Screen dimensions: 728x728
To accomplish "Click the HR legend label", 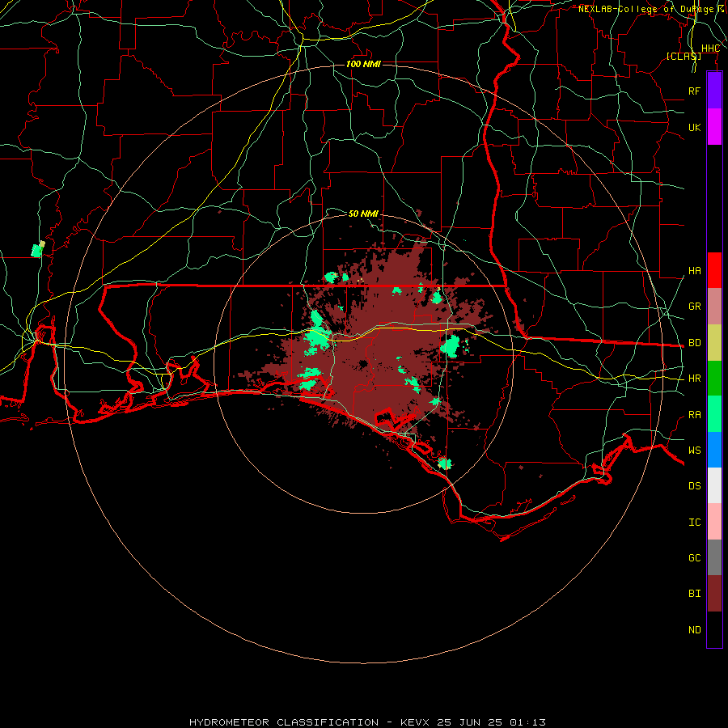I will point(694,379).
